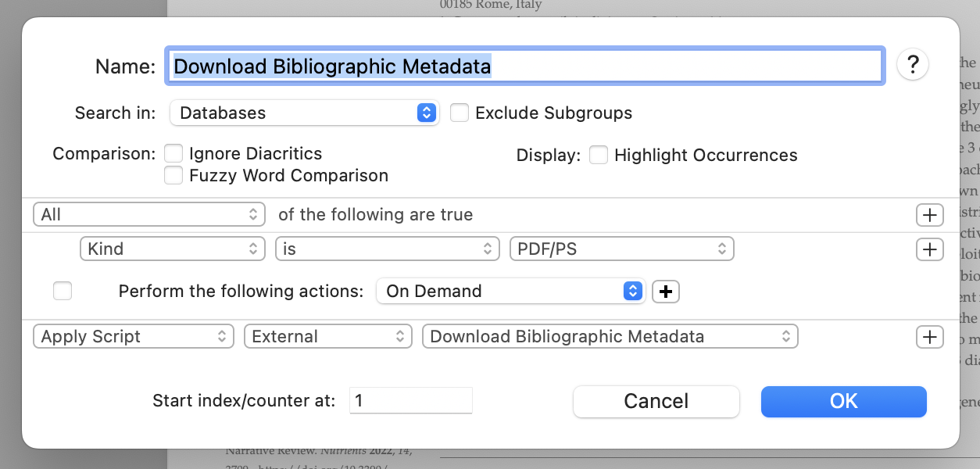
Task: Click the Cancel button
Action: [656, 402]
